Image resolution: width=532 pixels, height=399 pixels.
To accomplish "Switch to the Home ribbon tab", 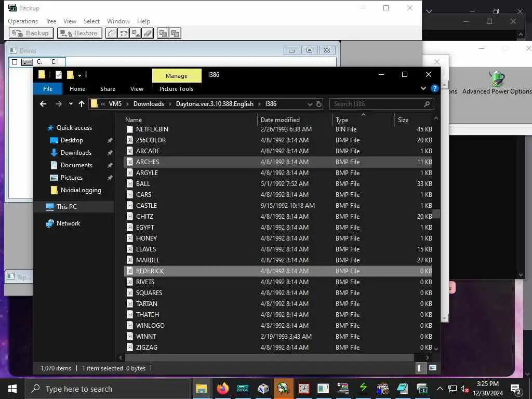I will [77, 88].
